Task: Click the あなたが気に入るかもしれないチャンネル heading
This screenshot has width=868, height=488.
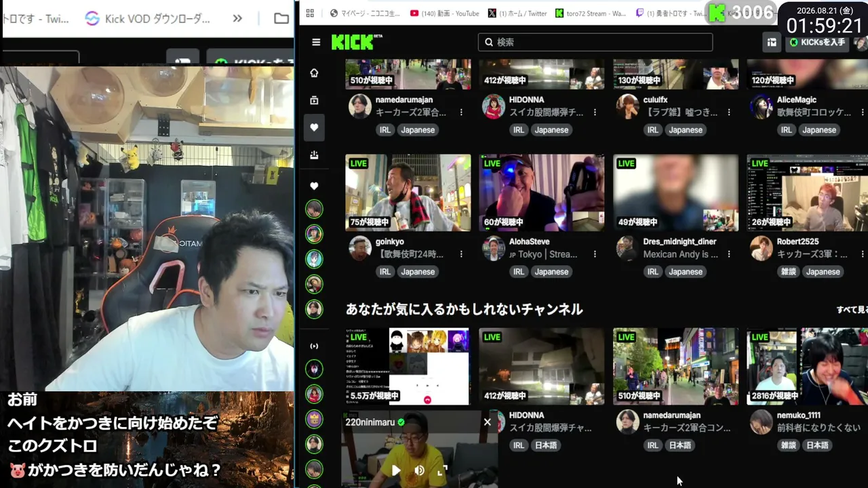Action: (464, 310)
